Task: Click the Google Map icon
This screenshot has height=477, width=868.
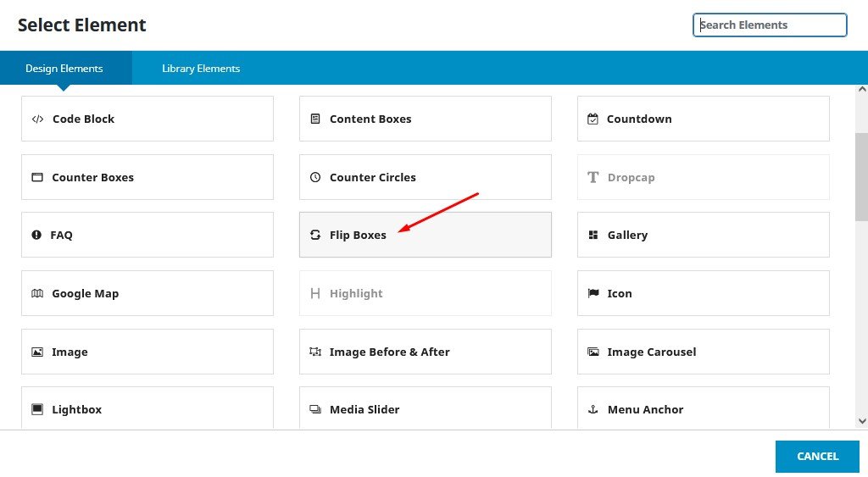Action: [37, 294]
